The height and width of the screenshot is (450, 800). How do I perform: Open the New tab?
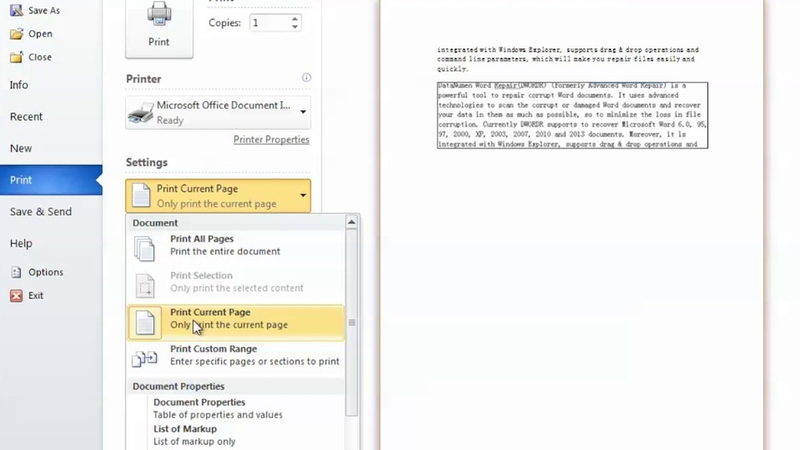[51, 148]
